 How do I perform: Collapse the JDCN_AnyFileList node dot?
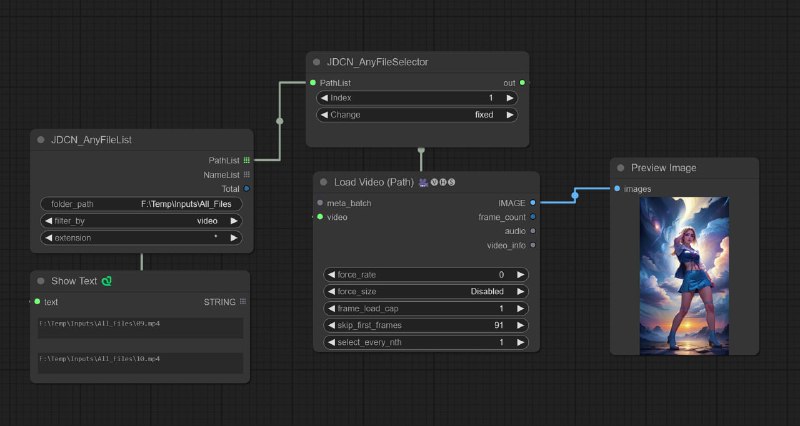[41, 140]
